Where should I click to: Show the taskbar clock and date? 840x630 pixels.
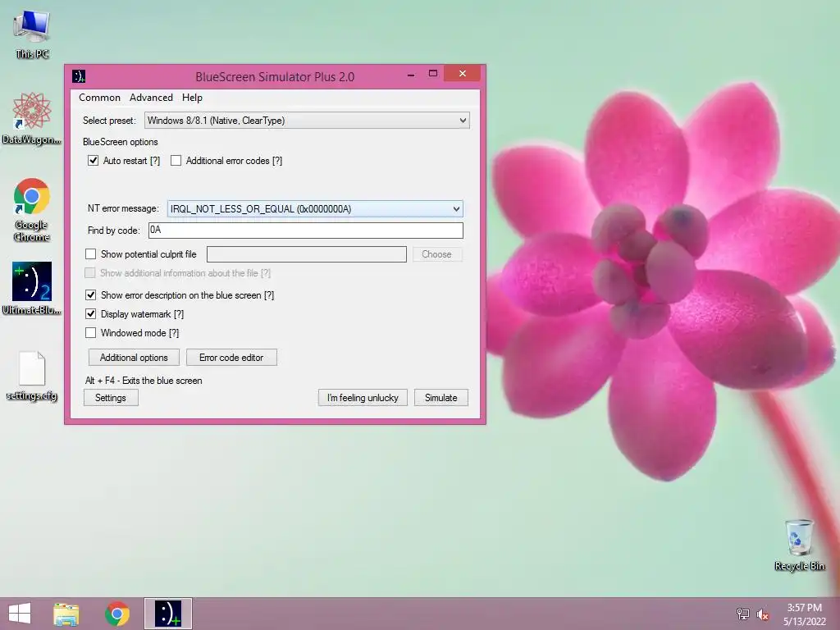(x=804, y=614)
